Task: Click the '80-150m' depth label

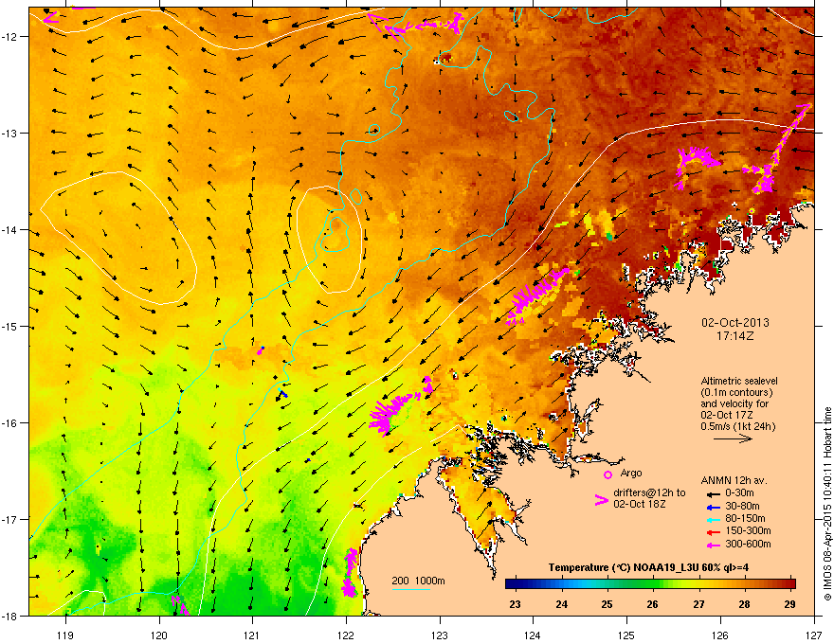Action: pyautogui.click(x=745, y=518)
